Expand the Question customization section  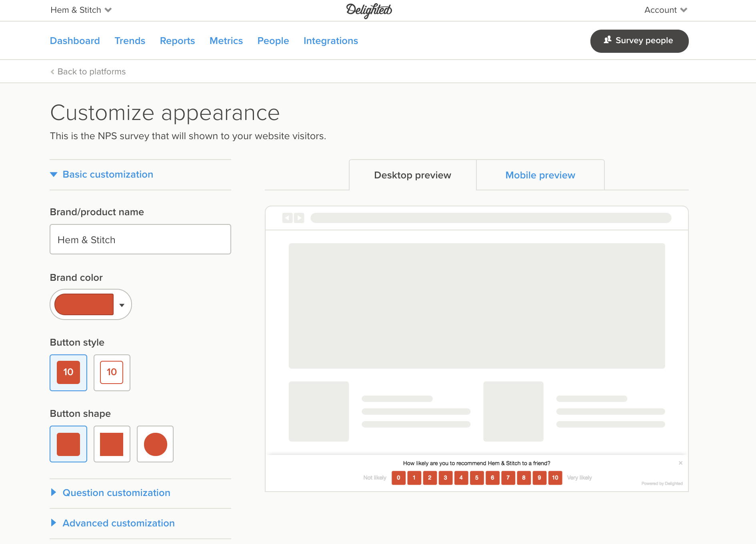(110, 493)
